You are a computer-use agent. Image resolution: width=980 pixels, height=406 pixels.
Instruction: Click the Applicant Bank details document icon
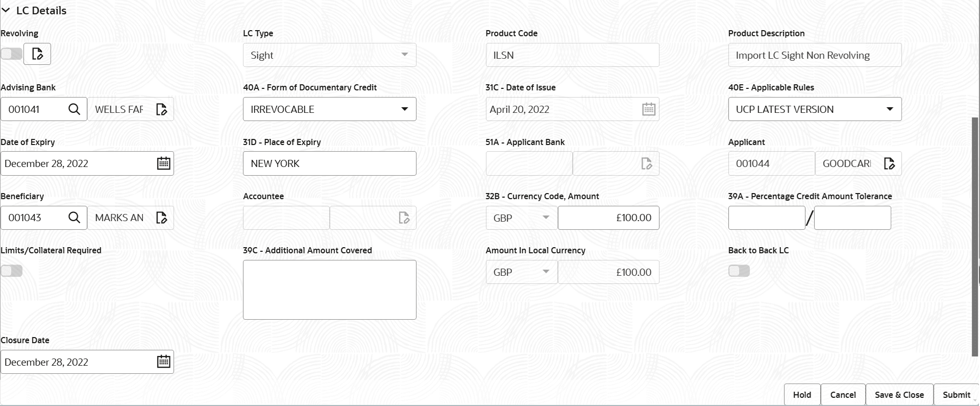[647, 163]
